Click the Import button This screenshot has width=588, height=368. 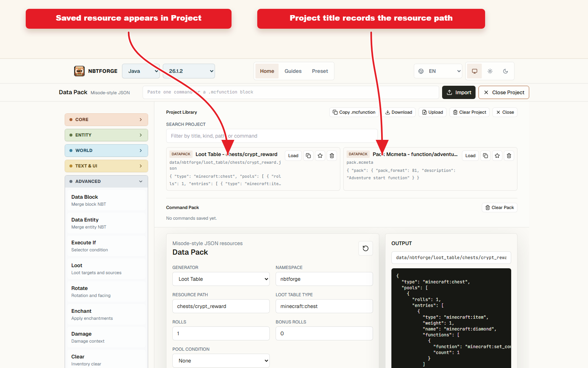(459, 92)
